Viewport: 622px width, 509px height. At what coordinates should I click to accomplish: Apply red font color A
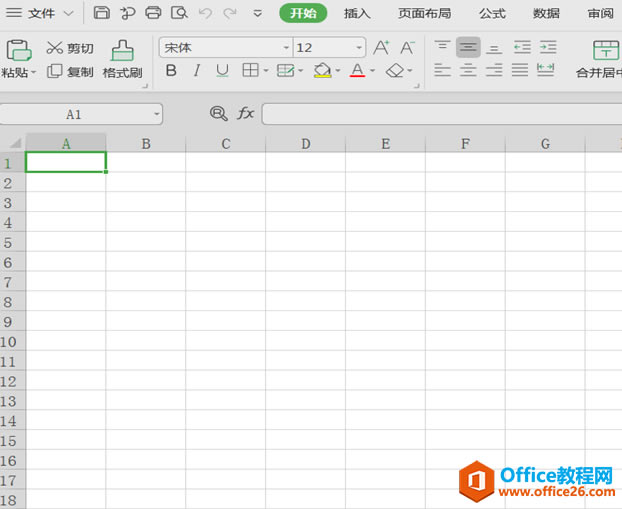pyautogui.click(x=357, y=70)
